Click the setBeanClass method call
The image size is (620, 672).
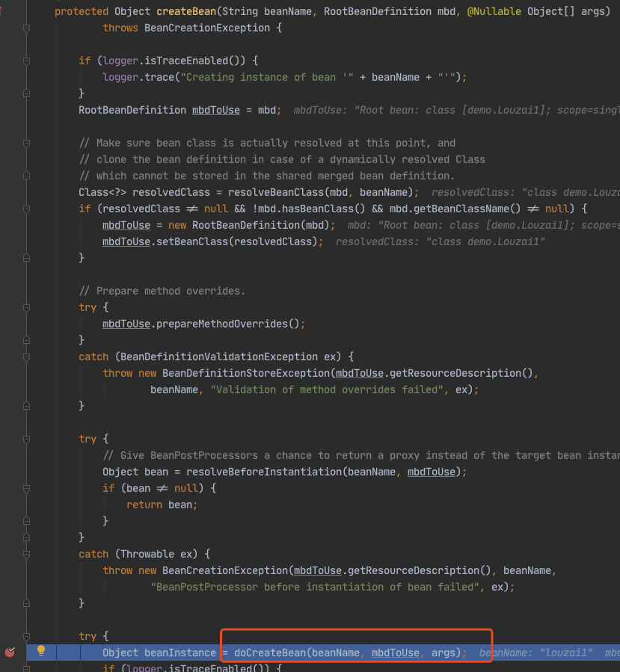(x=192, y=241)
